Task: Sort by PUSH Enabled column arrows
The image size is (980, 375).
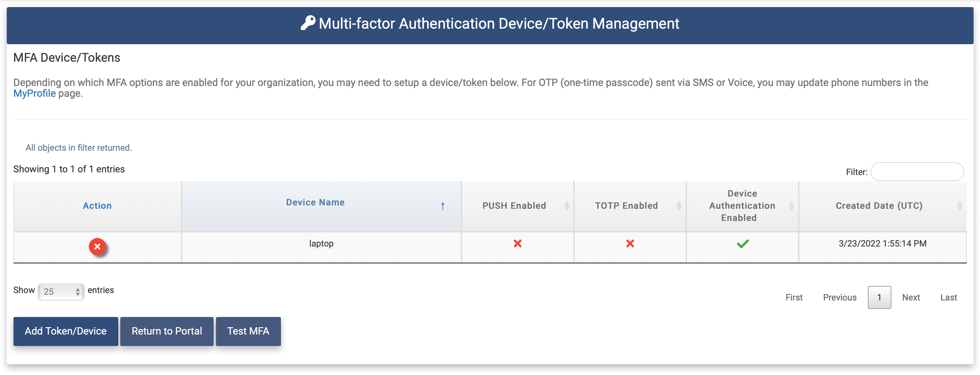Action: [566, 206]
